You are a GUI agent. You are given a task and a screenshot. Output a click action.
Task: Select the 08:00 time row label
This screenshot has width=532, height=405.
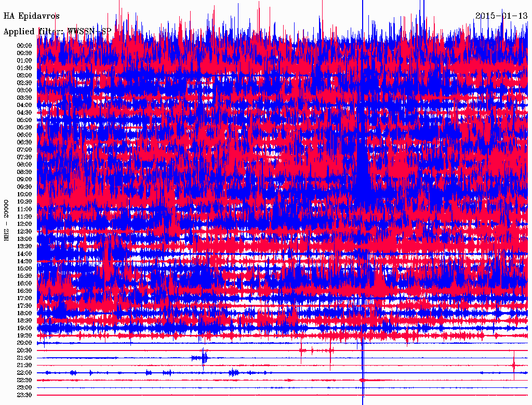(x=24, y=165)
